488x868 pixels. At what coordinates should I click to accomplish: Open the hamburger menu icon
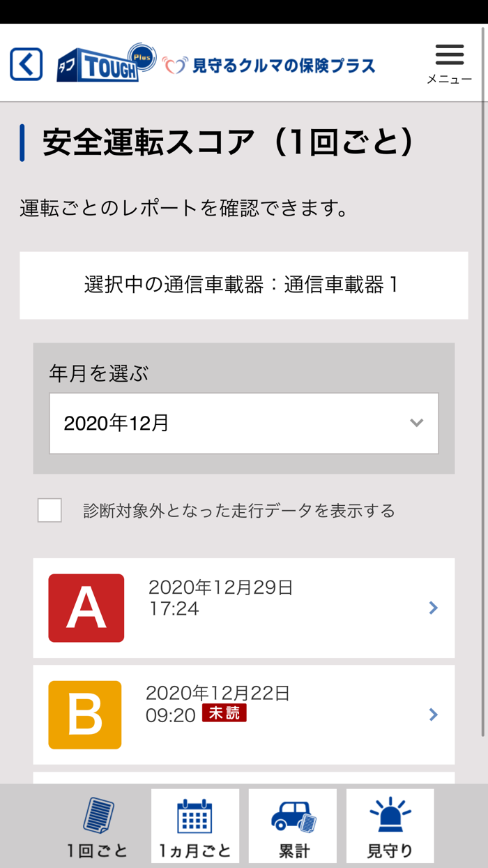[449, 53]
